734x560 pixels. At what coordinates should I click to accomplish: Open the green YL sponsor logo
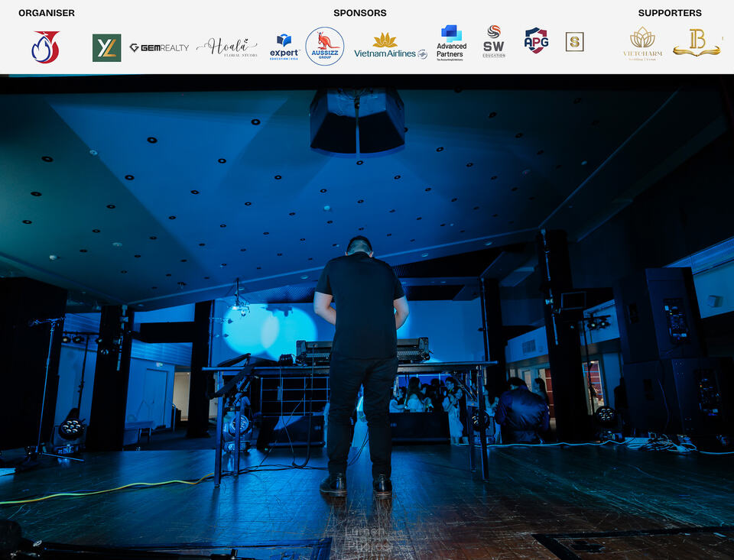[x=107, y=47]
